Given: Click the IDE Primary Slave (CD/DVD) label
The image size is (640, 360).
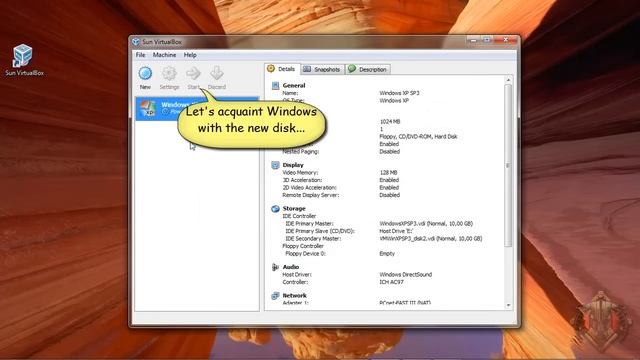Looking at the screenshot, I should (320, 231).
